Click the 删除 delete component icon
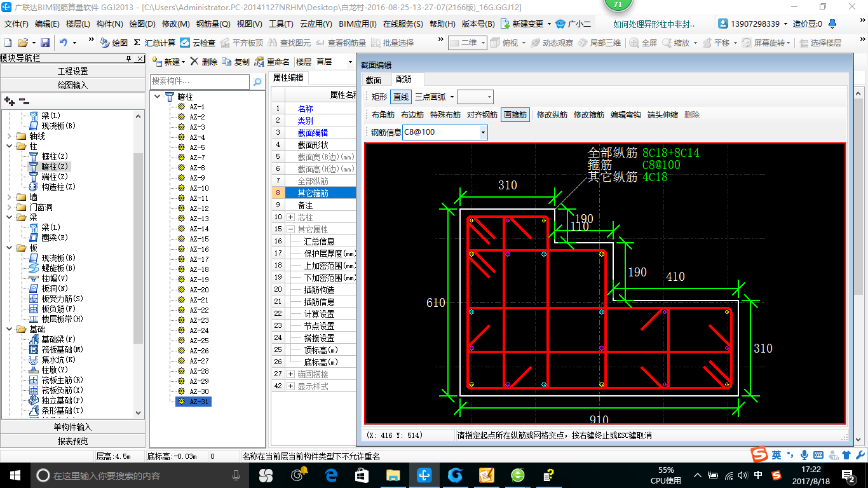868x488 pixels. click(203, 62)
